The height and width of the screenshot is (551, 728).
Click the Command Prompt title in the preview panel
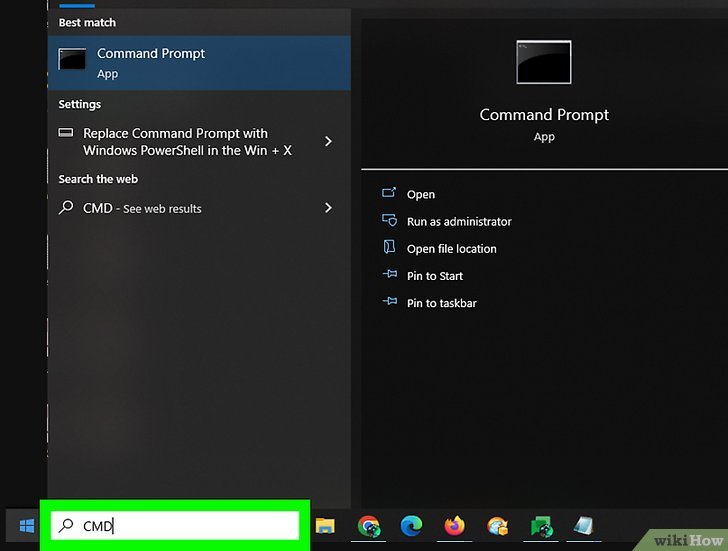coord(544,115)
